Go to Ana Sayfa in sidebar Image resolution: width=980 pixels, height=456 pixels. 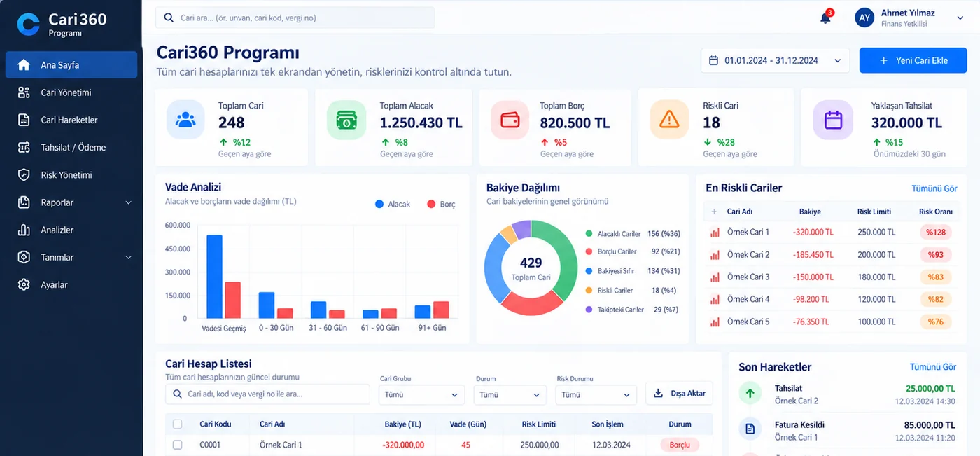71,65
